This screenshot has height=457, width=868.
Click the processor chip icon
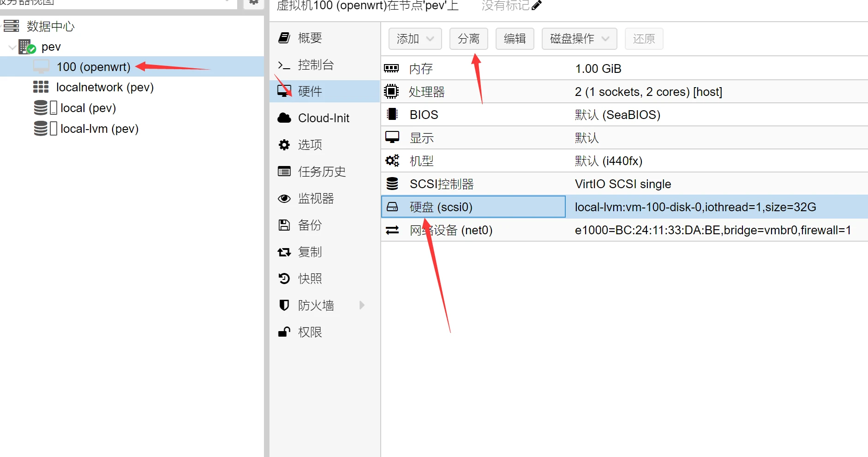tap(391, 91)
